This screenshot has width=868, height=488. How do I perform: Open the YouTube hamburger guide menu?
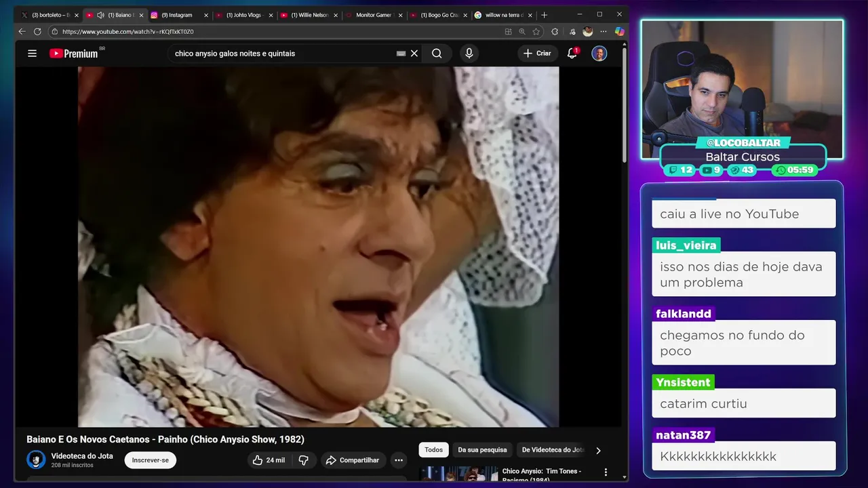(32, 54)
